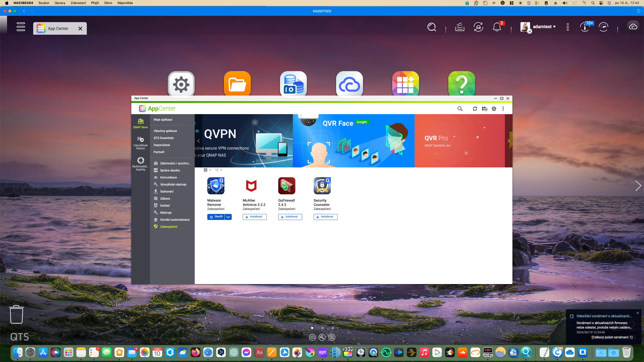The height and width of the screenshot is (362, 644).
Task: Select Moje aplikace in sidebar
Action: (163, 120)
